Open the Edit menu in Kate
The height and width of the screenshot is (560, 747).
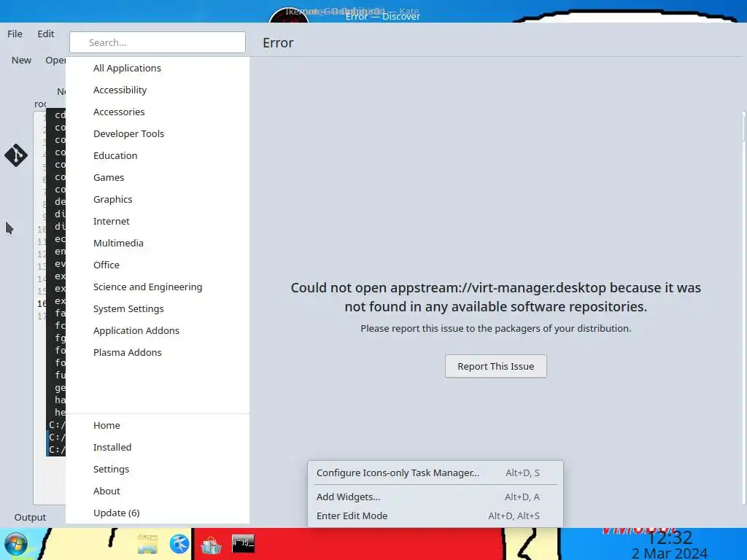(x=46, y=34)
